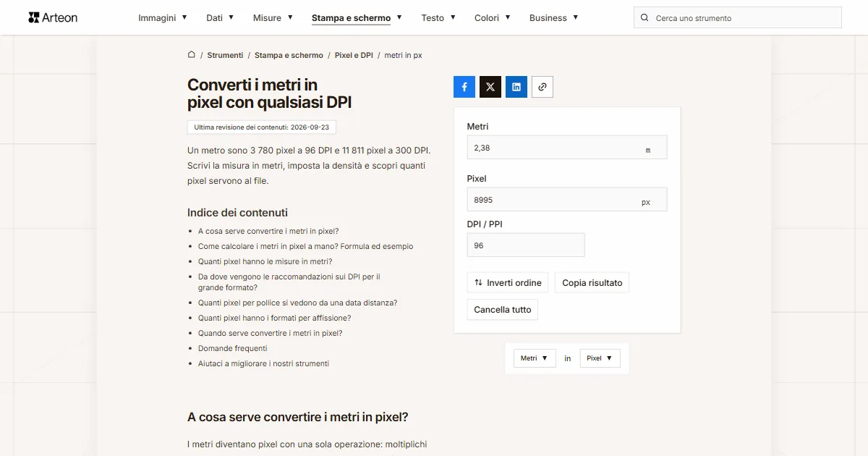Open the Misure dropdown menu
This screenshot has width=868, height=456.
273,18
